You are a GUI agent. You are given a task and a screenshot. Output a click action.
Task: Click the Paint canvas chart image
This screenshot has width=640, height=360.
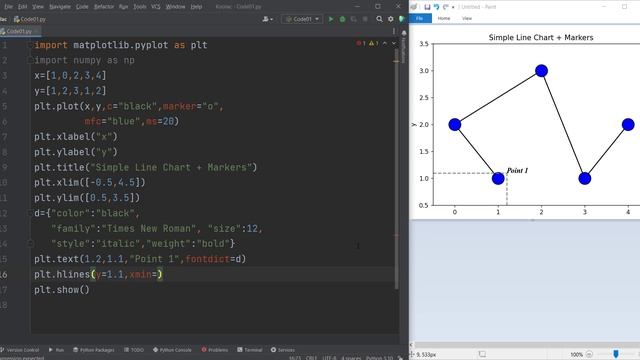tap(525, 122)
